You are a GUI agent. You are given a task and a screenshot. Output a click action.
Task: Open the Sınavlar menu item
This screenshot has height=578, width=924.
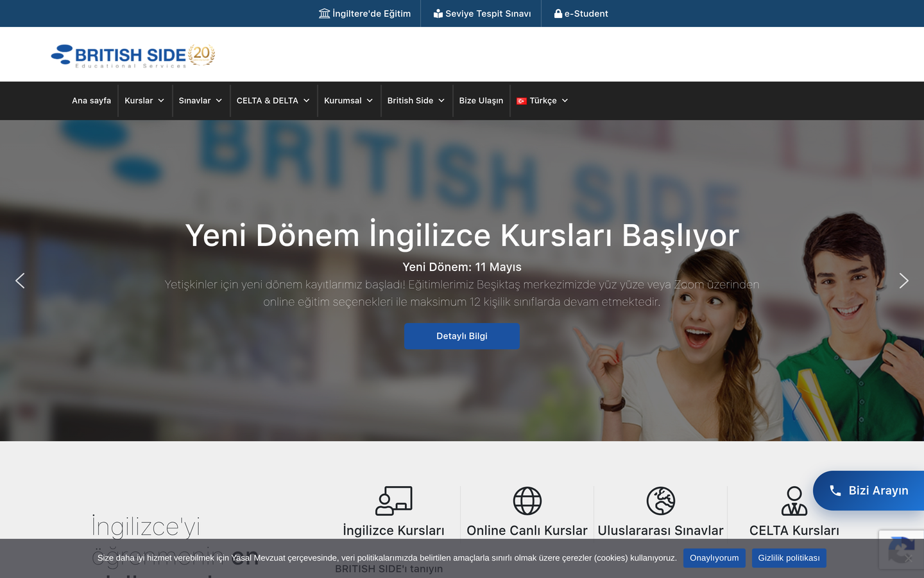point(194,101)
